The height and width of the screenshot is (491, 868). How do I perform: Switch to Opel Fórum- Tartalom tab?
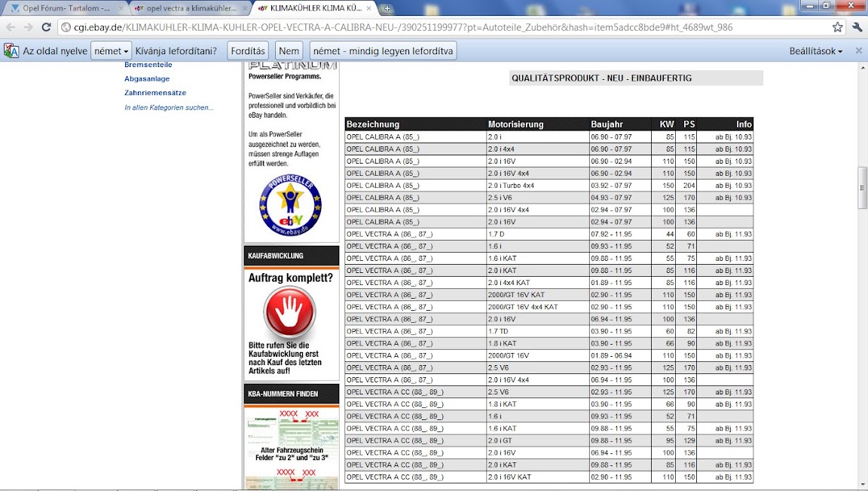tap(66, 8)
